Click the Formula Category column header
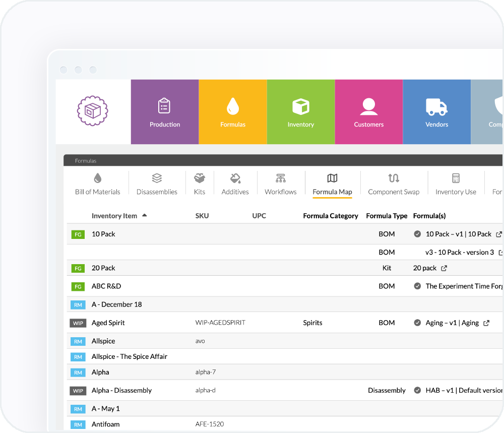The width and height of the screenshot is (504, 433). tap(331, 216)
